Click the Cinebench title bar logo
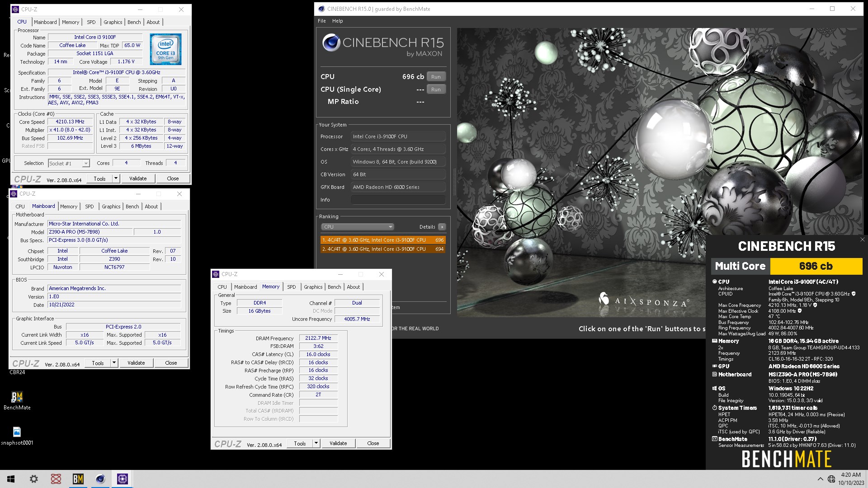The width and height of the screenshot is (868, 488). [321, 9]
